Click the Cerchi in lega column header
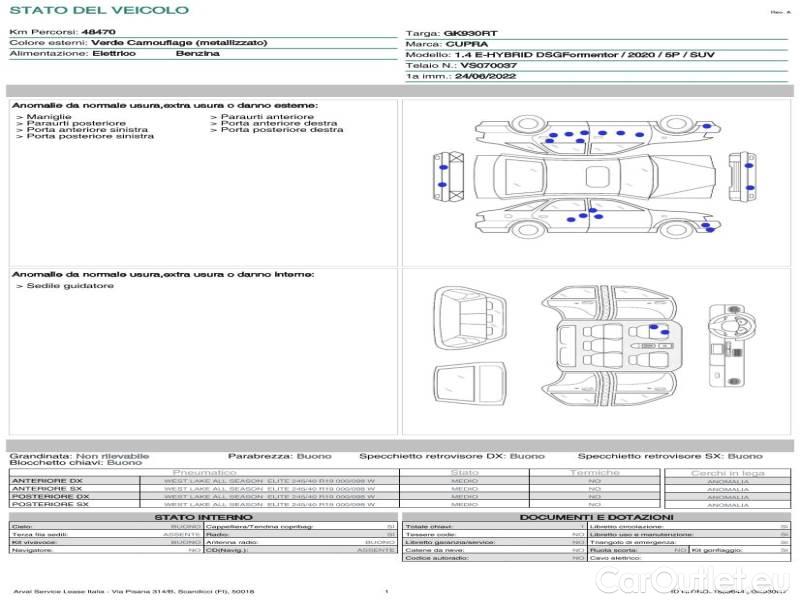The height and width of the screenshot is (600, 800). tap(727, 472)
